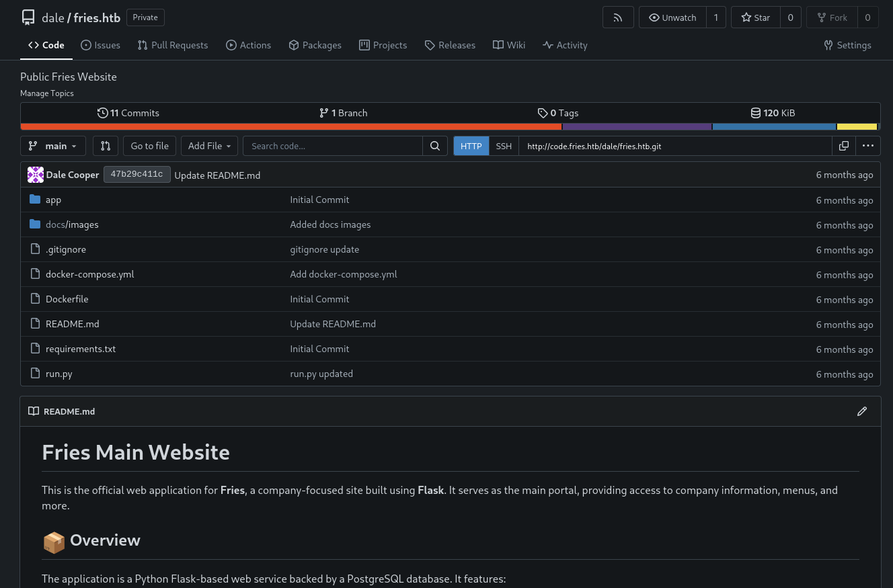Click the Dale Cooper author name
Viewport: 893px width, 588px height.
73,175
